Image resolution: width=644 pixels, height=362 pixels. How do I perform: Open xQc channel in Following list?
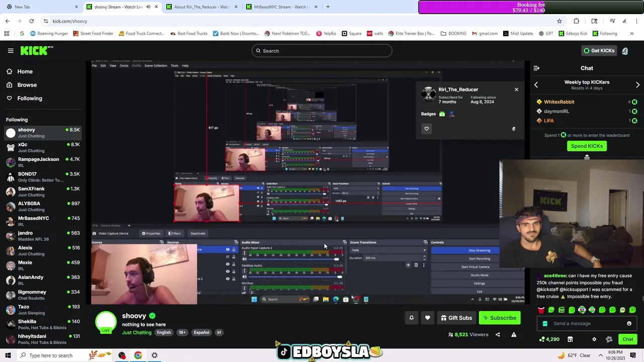click(42, 147)
